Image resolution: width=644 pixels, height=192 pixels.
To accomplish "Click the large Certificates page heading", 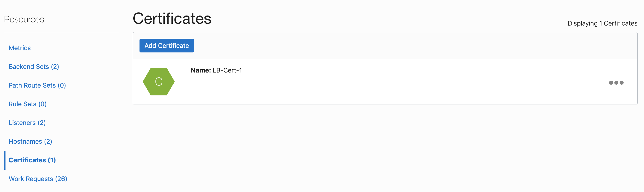I will point(172,18).
